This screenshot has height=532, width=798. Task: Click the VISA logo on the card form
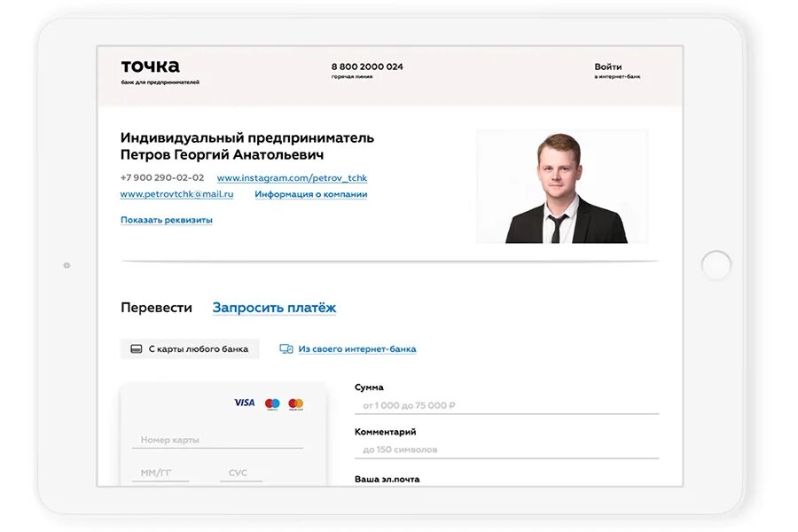pyautogui.click(x=245, y=403)
